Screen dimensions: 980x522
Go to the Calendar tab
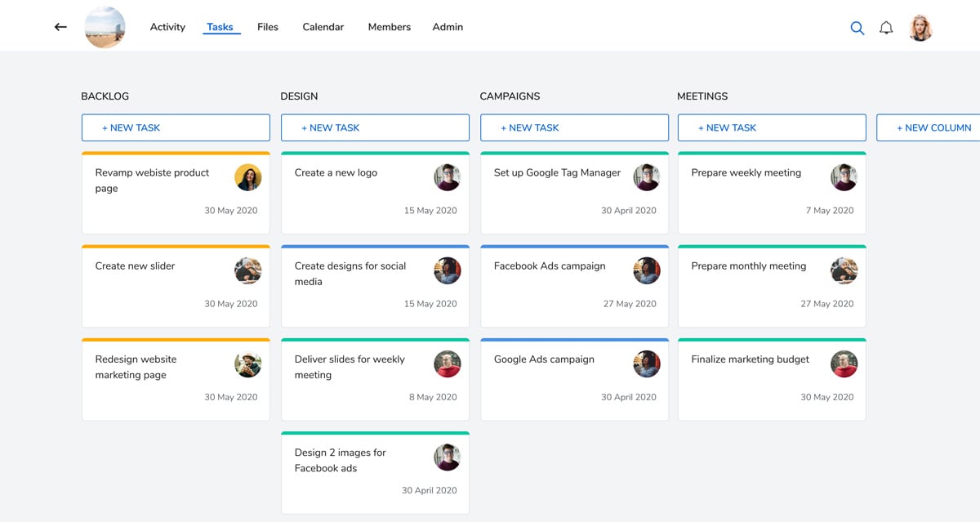click(x=323, y=27)
